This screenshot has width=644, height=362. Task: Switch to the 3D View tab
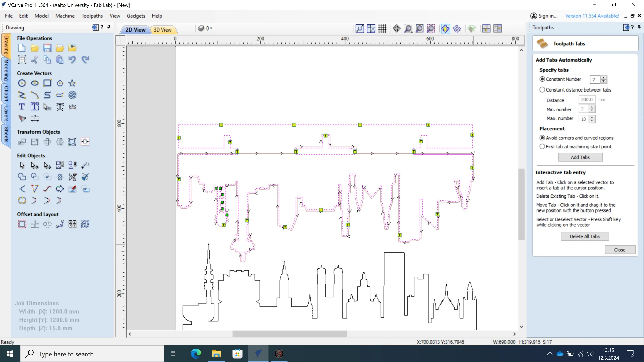click(163, 29)
